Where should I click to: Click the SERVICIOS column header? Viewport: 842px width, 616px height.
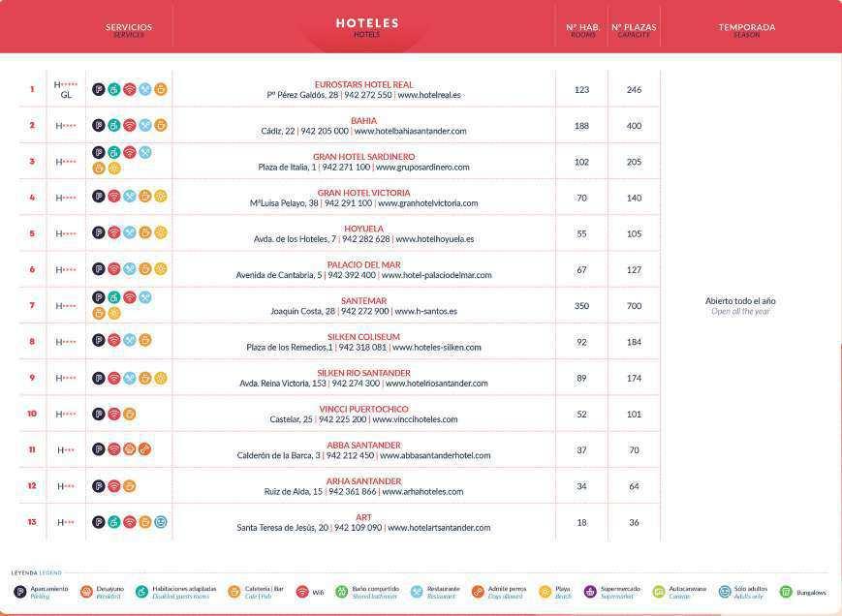coord(129,27)
